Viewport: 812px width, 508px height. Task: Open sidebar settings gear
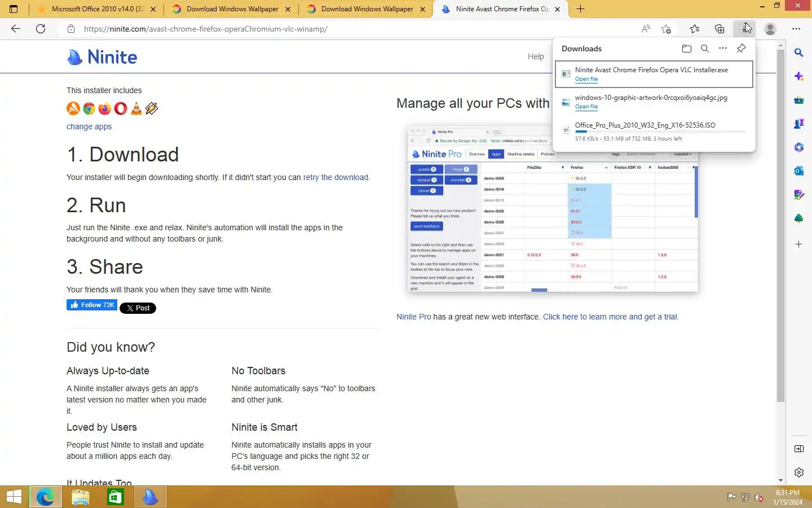(799, 472)
